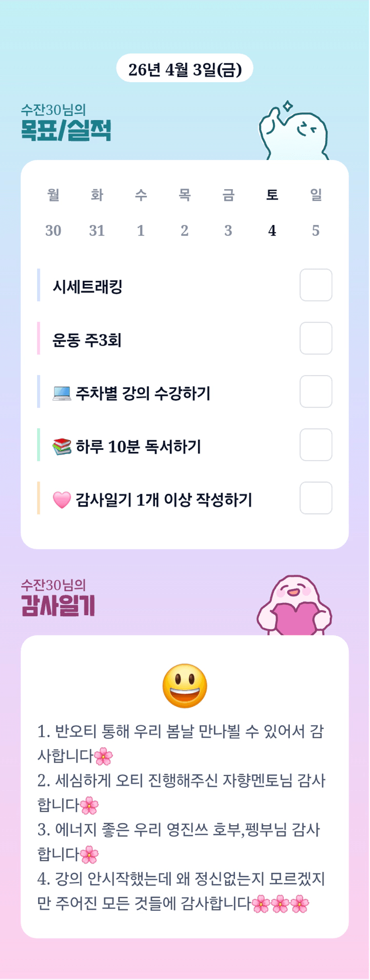370x980 pixels.
Task: Click the 감사일기 section heading
Action: pos(58,605)
